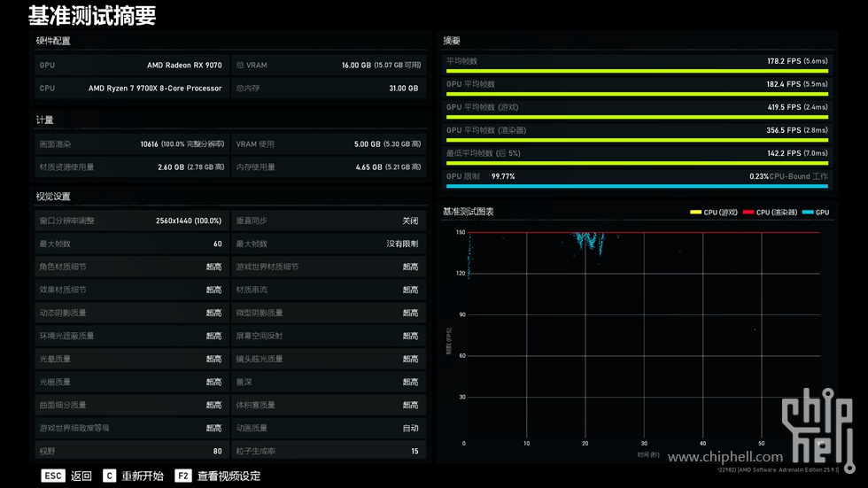Click 角色材质细节 row

[x=131, y=267]
